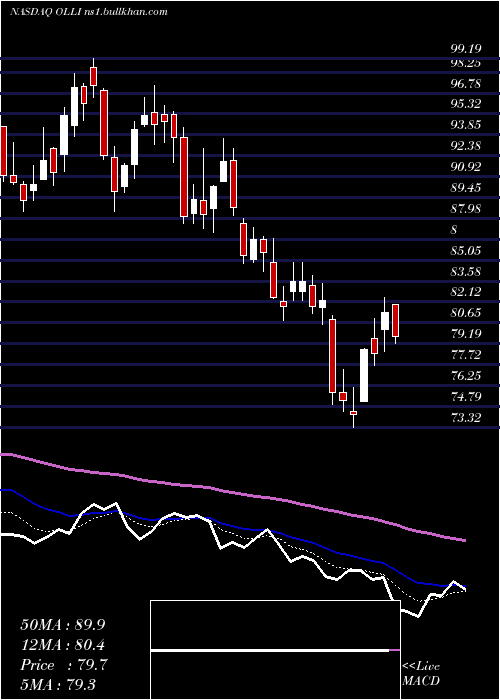Click the 12MA : 80.4 readout
Screen dimensions: 500x700
point(62,645)
